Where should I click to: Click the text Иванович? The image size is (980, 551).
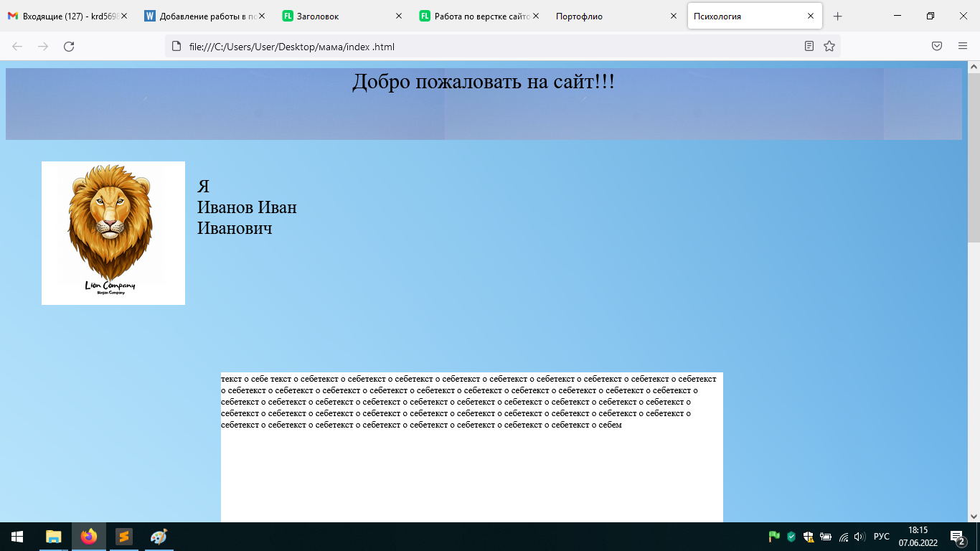point(235,229)
